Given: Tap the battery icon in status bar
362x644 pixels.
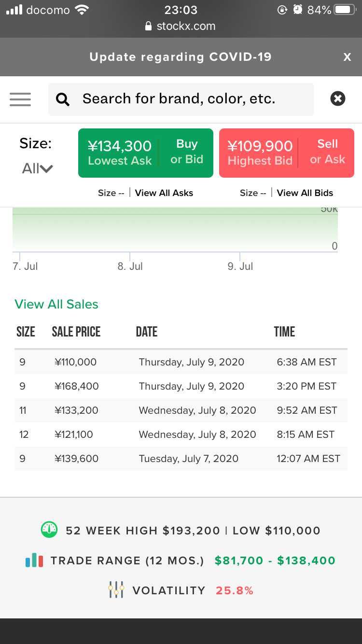Looking at the screenshot, I should [x=346, y=10].
